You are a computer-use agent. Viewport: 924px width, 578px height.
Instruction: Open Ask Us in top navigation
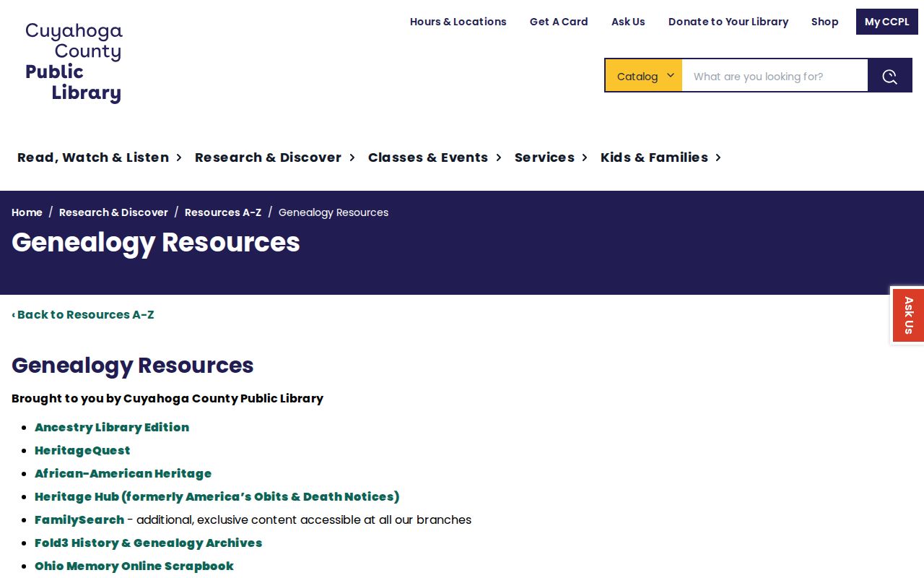click(628, 22)
